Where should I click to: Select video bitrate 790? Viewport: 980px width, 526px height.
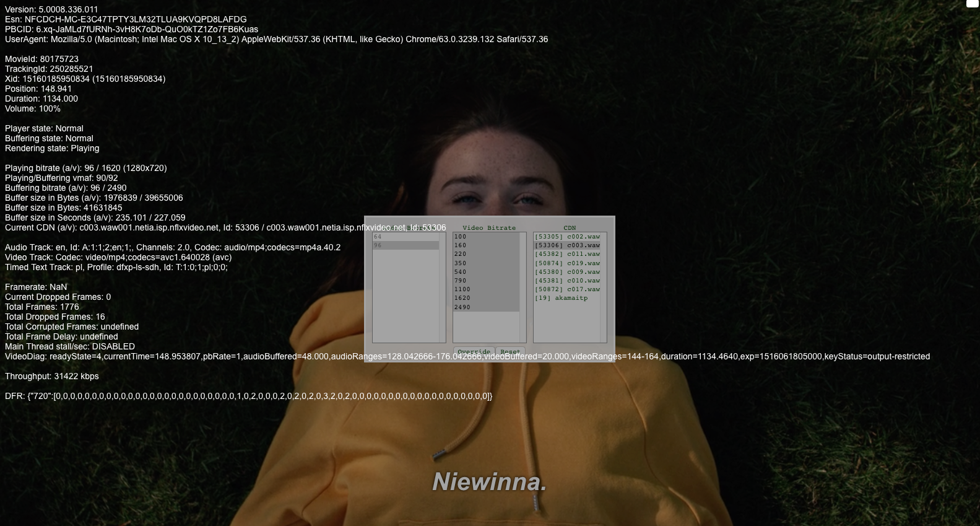pyautogui.click(x=486, y=281)
